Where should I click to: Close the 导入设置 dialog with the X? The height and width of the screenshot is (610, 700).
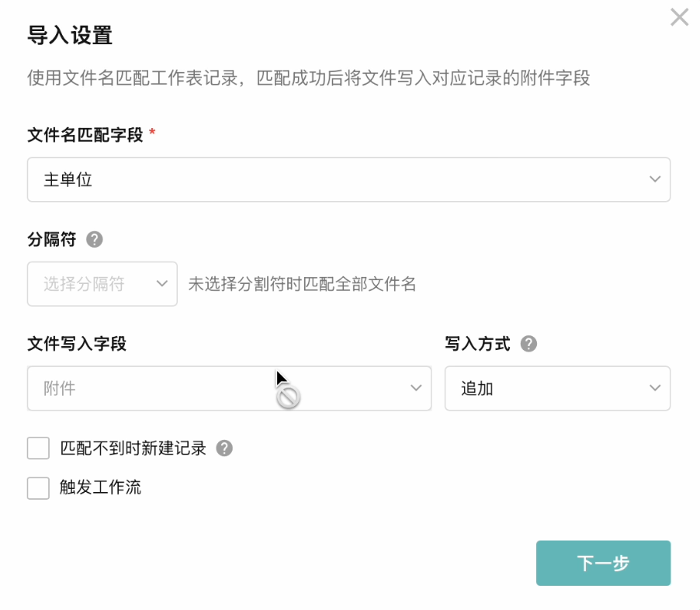coord(679,17)
